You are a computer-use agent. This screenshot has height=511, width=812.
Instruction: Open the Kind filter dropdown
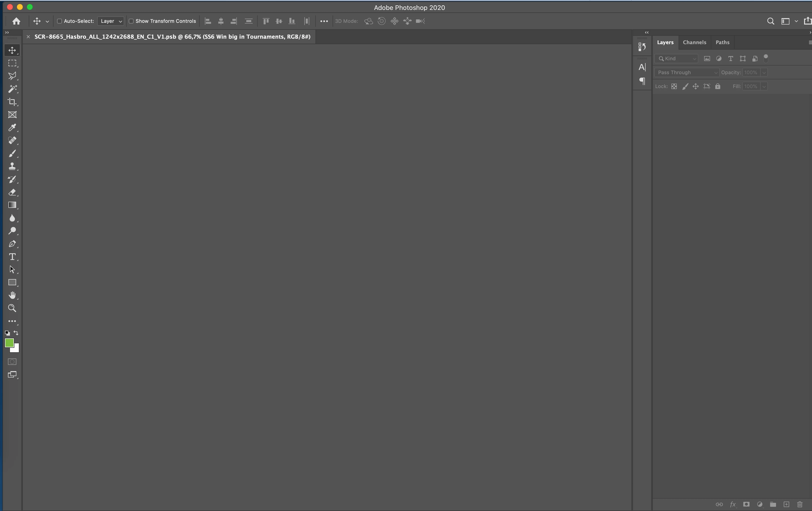tap(676, 59)
